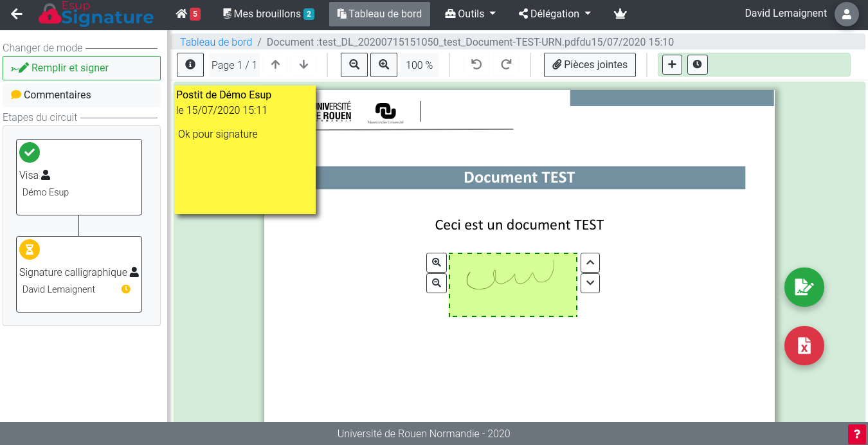868x445 pixels.
Task: Go to previous page arrow
Action: 275,65
